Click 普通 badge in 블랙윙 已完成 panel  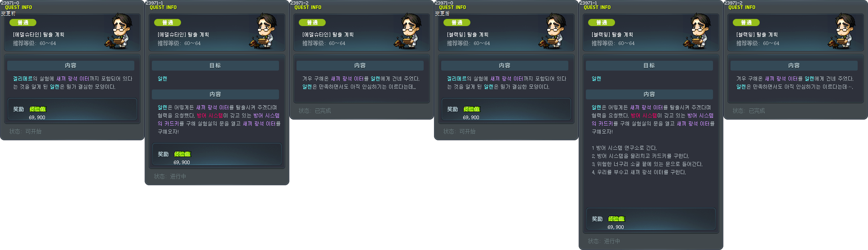[x=746, y=22]
